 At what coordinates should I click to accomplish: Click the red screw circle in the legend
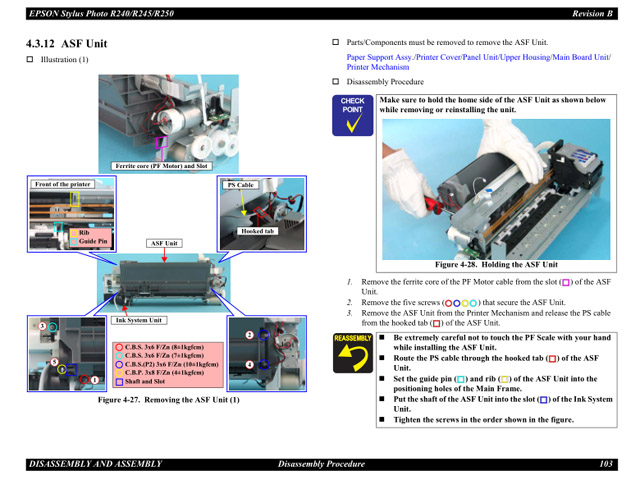[119, 346]
